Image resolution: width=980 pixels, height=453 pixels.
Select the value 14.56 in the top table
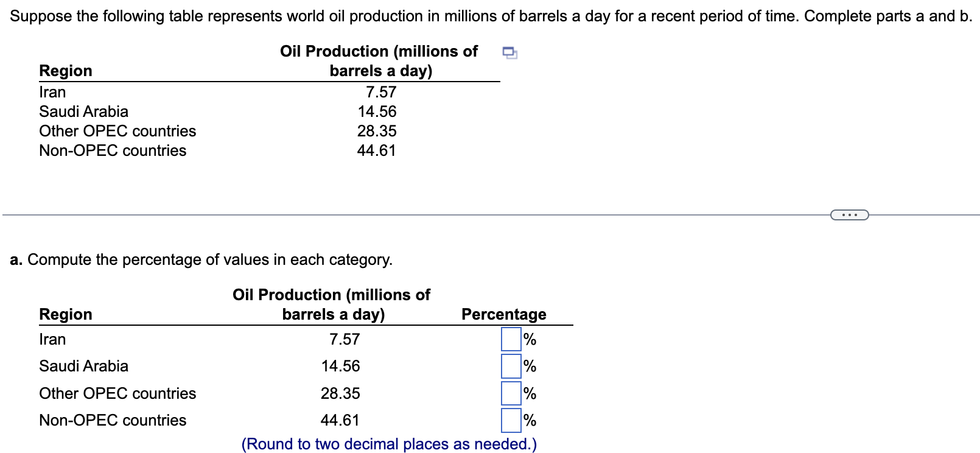click(377, 111)
